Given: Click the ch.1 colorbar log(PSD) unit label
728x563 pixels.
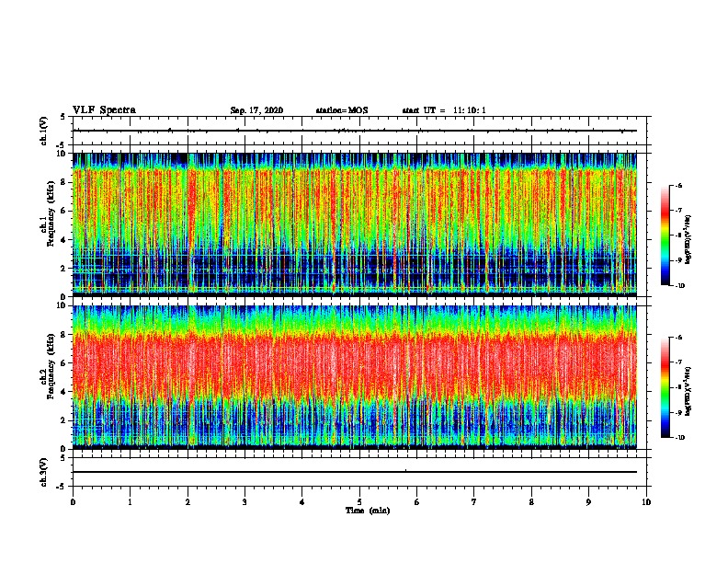Looking at the screenshot, I should (688, 239).
